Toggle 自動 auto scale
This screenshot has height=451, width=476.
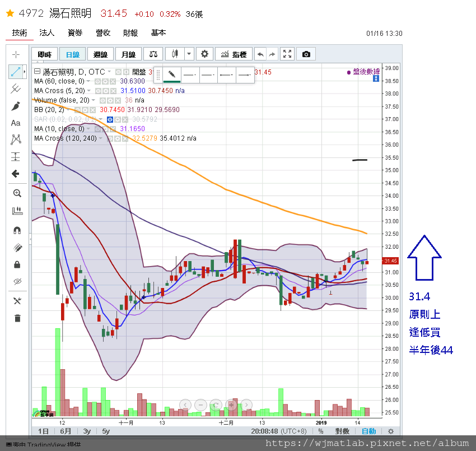click(369, 431)
